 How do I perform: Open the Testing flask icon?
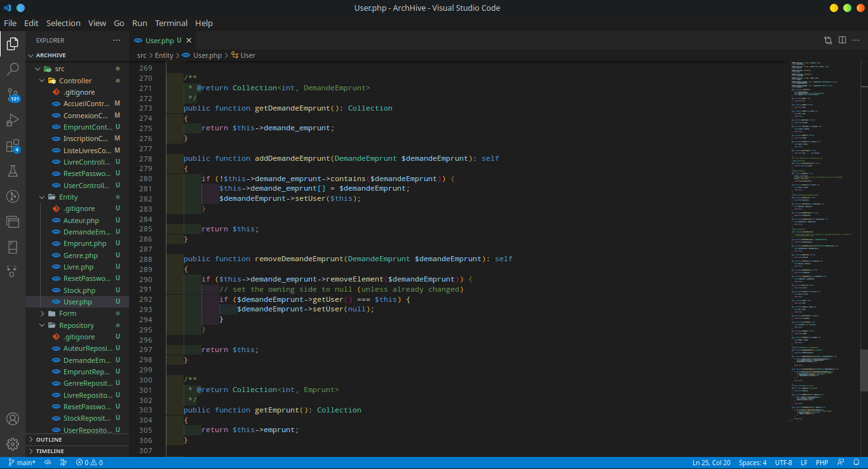13,171
